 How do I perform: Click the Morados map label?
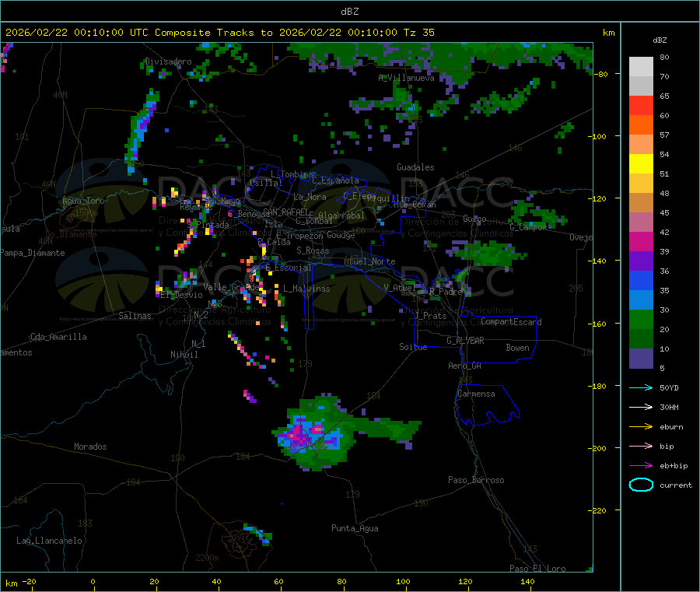tap(90, 447)
